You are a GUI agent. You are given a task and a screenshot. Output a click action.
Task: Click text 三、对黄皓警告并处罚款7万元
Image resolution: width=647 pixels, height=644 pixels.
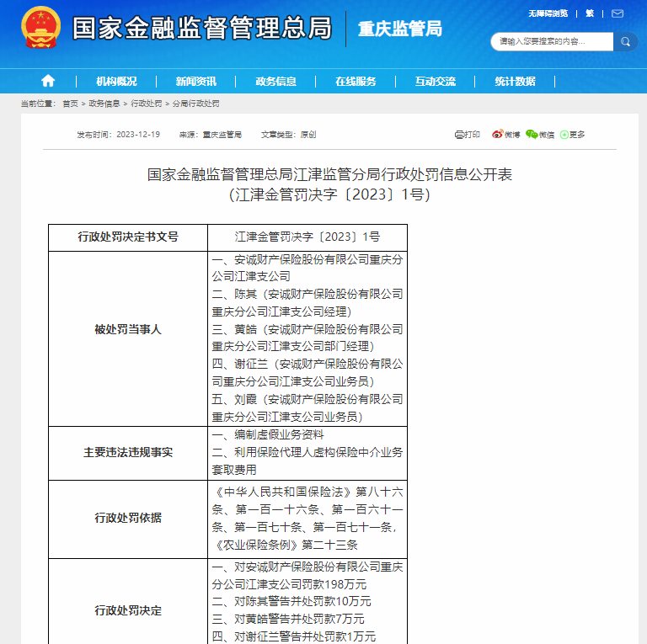(x=288, y=620)
